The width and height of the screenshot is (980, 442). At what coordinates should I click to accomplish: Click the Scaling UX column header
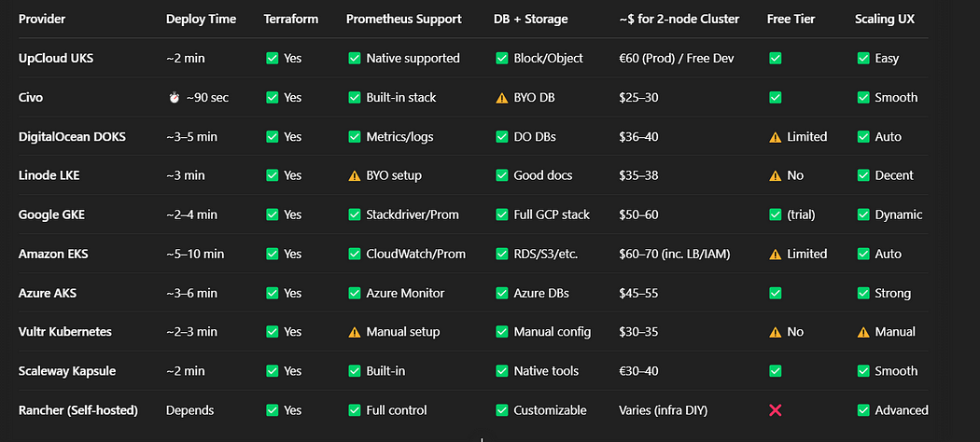point(885,19)
